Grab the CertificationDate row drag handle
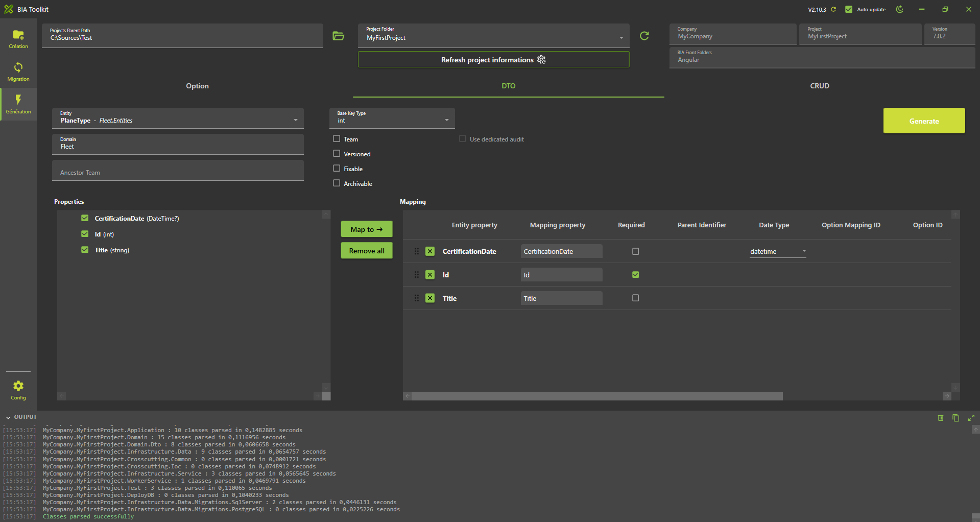 pos(417,251)
